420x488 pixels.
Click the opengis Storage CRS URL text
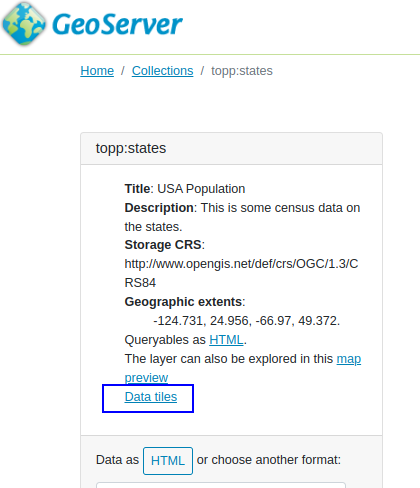tap(241, 273)
